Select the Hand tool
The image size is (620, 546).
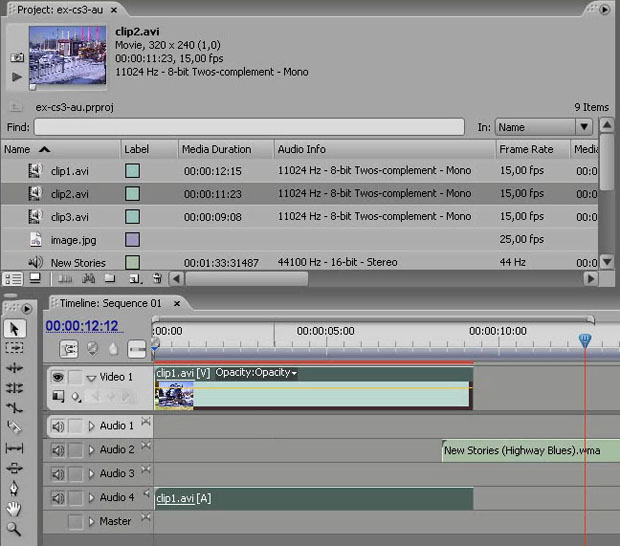tap(14, 509)
